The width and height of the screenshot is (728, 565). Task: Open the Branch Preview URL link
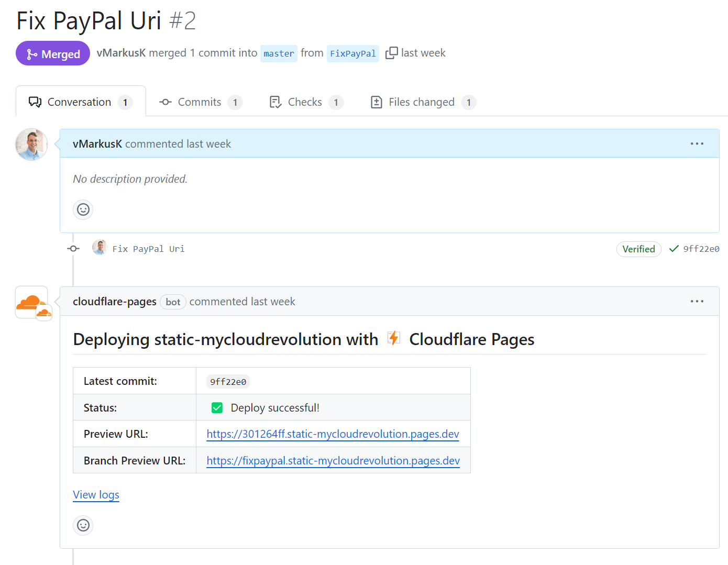pyautogui.click(x=333, y=461)
